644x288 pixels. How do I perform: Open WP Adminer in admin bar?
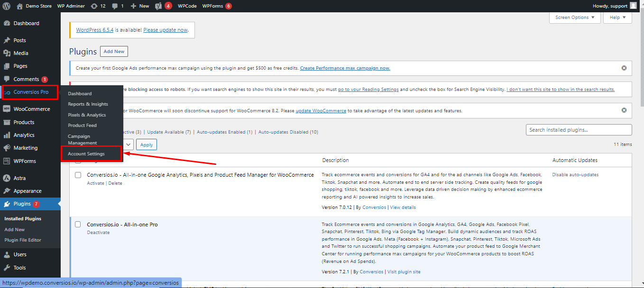[x=71, y=6]
